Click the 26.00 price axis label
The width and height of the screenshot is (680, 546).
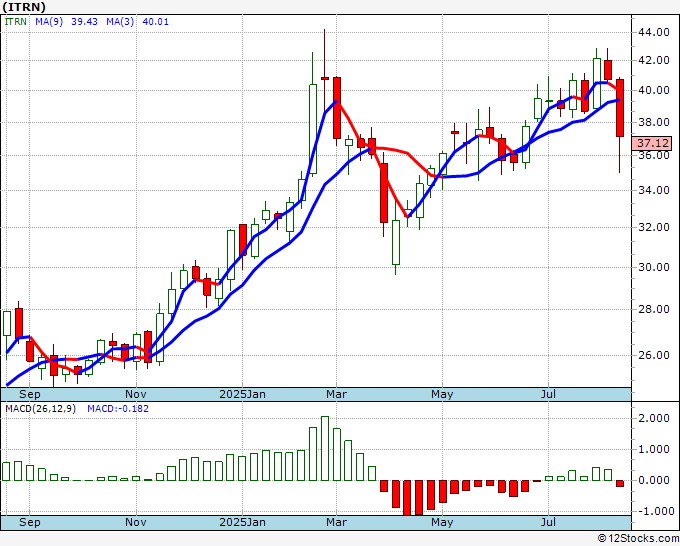[x=653, y=355]
